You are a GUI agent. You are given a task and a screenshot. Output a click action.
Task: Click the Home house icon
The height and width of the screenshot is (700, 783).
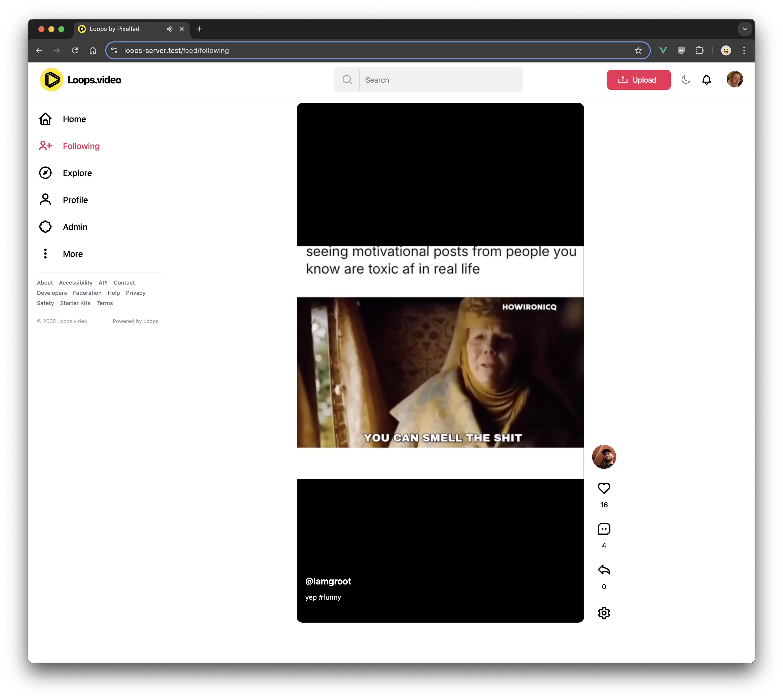45,119
